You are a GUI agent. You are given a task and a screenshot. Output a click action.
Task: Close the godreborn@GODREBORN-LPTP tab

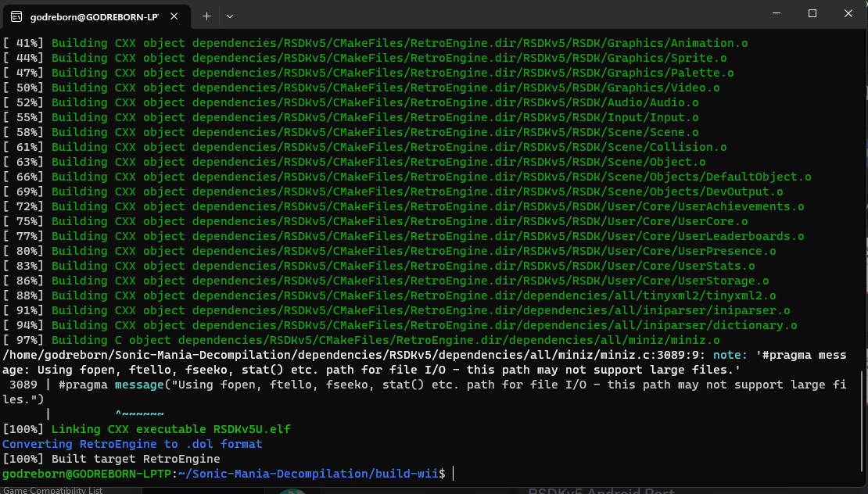174,16
